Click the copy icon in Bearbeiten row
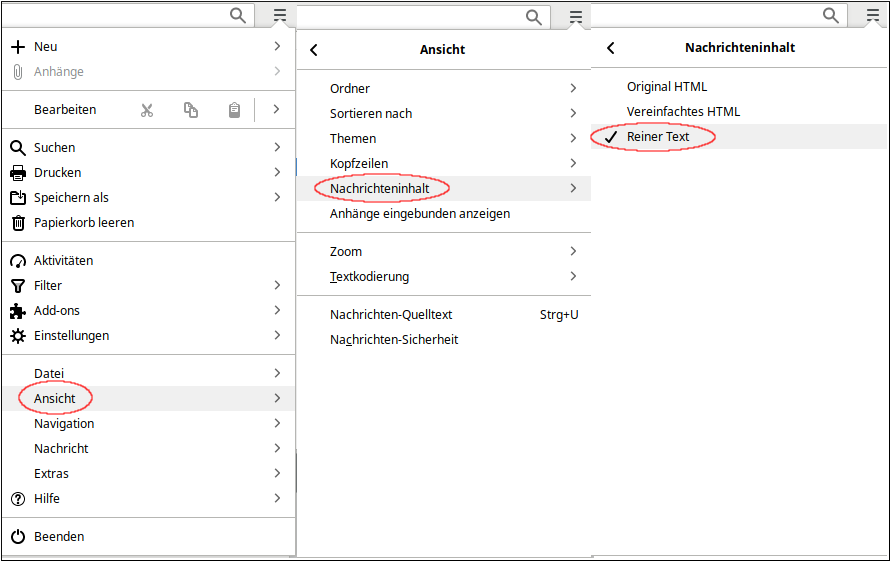This screenshot has width=891, height=562. click(x=191, y=110)
